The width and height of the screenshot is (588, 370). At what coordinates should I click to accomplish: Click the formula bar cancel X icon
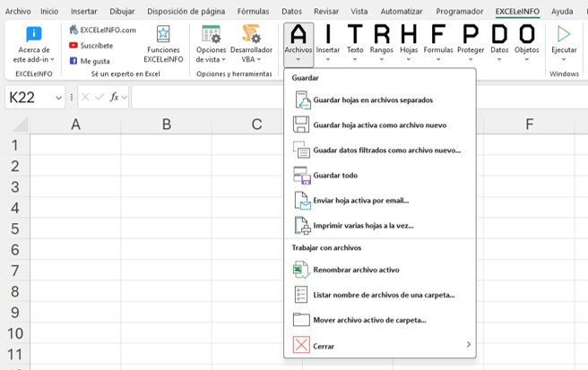[85, 98]
